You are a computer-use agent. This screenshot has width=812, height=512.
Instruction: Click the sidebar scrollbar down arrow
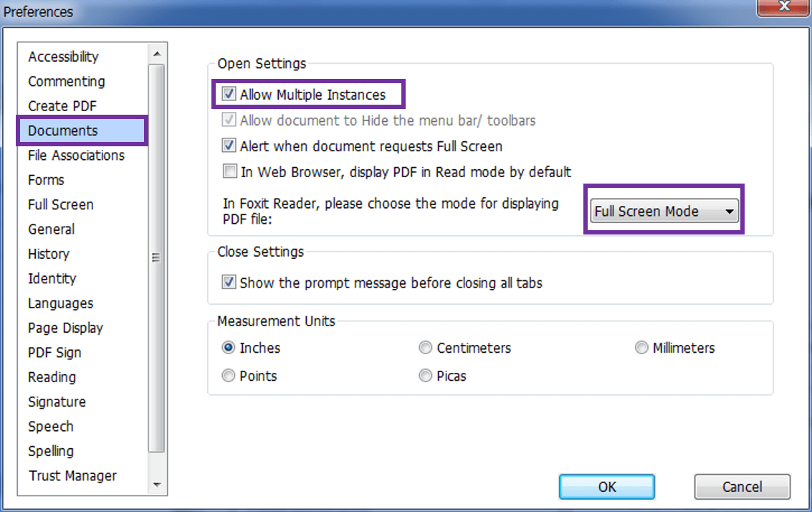coord(157,485)
